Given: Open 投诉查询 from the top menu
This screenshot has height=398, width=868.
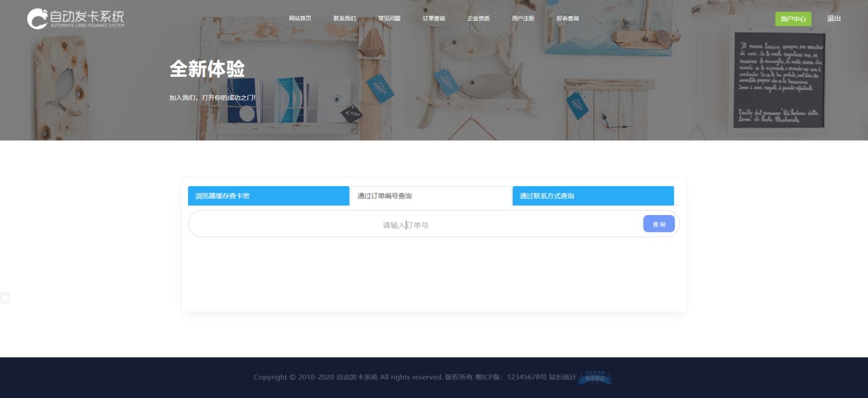Looking at the screenshot, I should (x=567, y=19).
